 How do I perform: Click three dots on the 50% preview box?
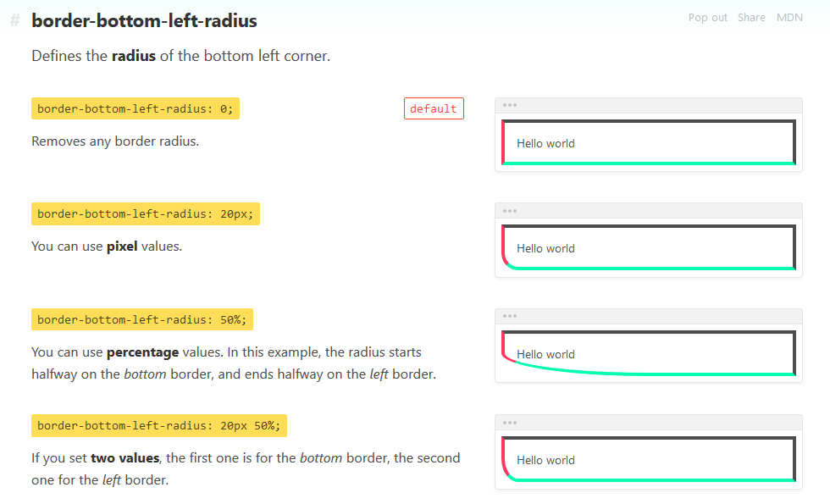(510, 316)
